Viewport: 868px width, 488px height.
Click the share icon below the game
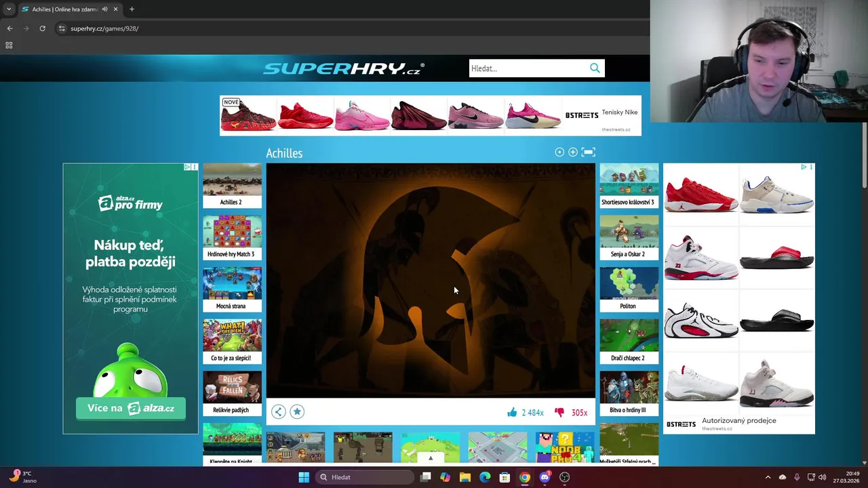pos(279,411)
